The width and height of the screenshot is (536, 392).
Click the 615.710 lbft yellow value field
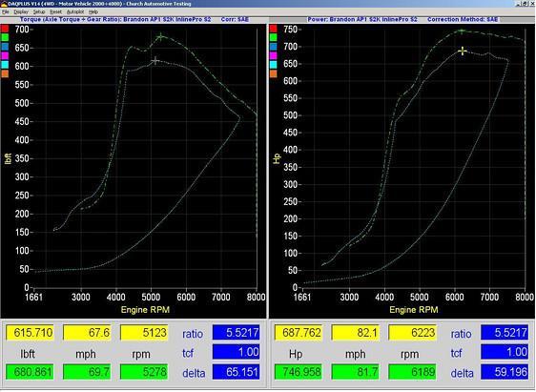coord(30,333)
